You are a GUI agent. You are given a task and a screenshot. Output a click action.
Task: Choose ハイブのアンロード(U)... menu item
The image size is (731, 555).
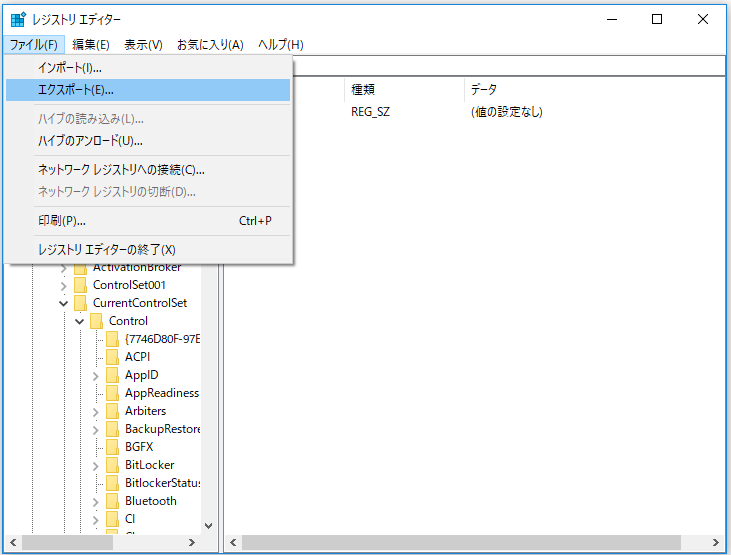point(90,140)
